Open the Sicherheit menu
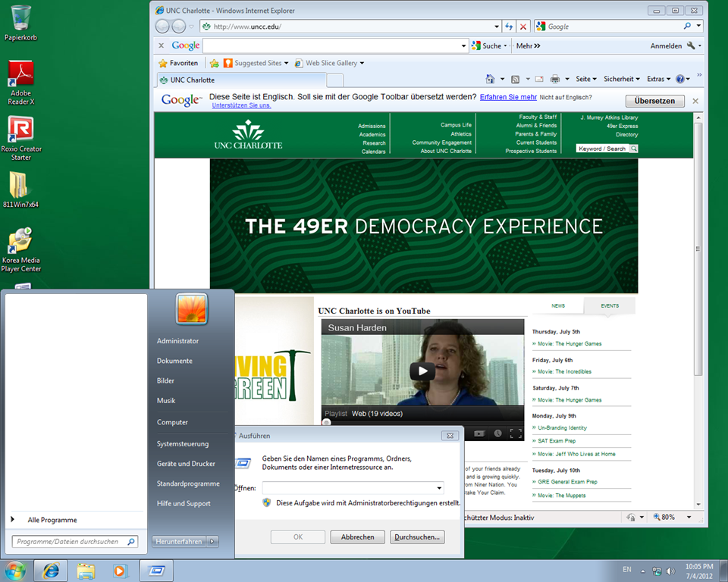Viewport: 728px width, 582px height. pos(622,79)
